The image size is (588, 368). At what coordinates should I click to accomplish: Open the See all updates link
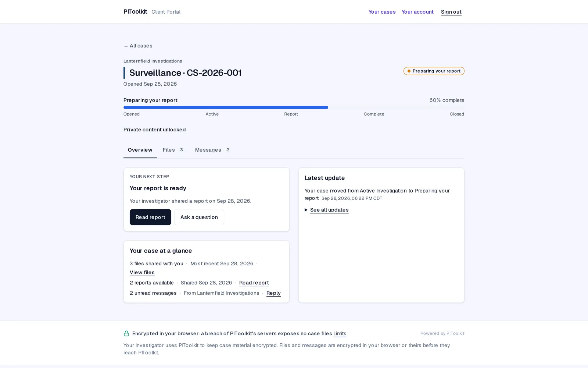pyautogui.click(x=329, y=210)
